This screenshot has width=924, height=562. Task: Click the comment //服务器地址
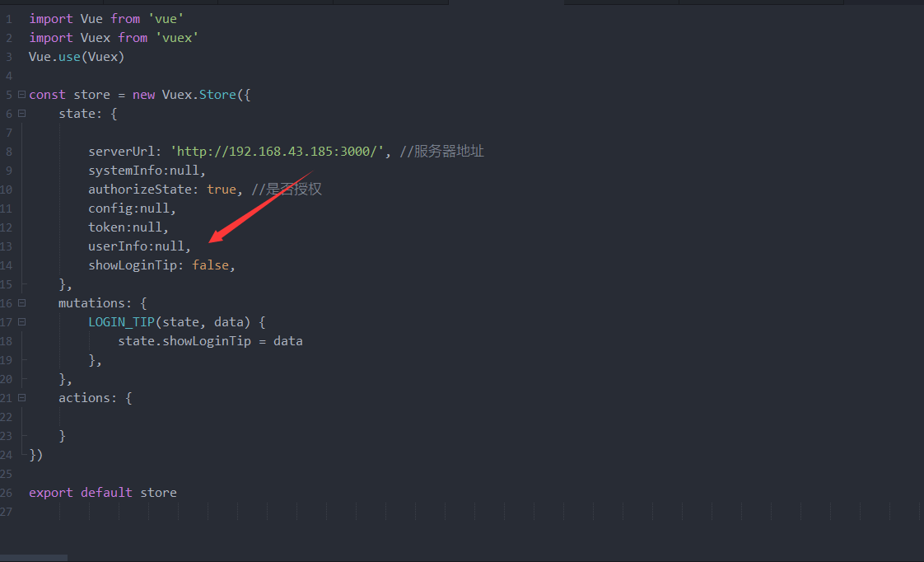pyautogui.click(x=442, y=152)
